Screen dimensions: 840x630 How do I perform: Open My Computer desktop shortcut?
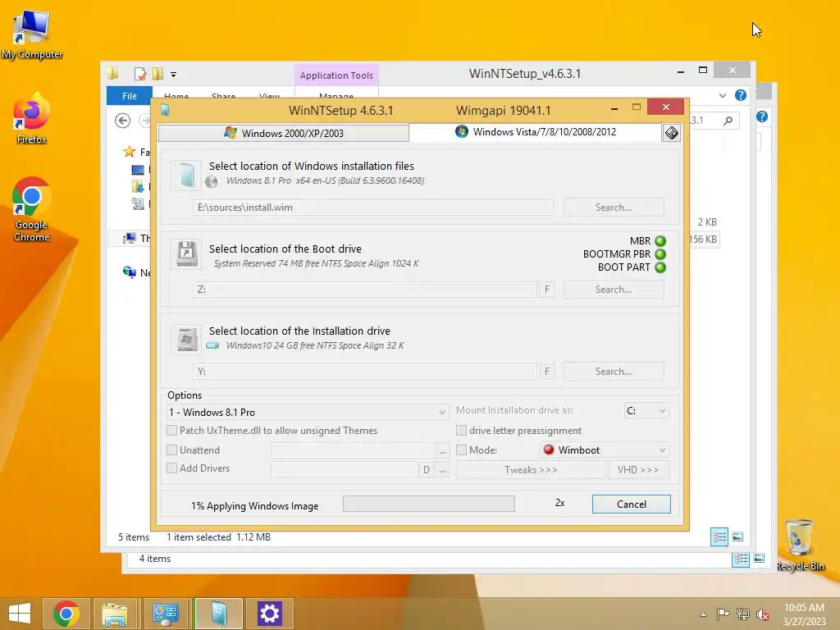click(32, 34)
